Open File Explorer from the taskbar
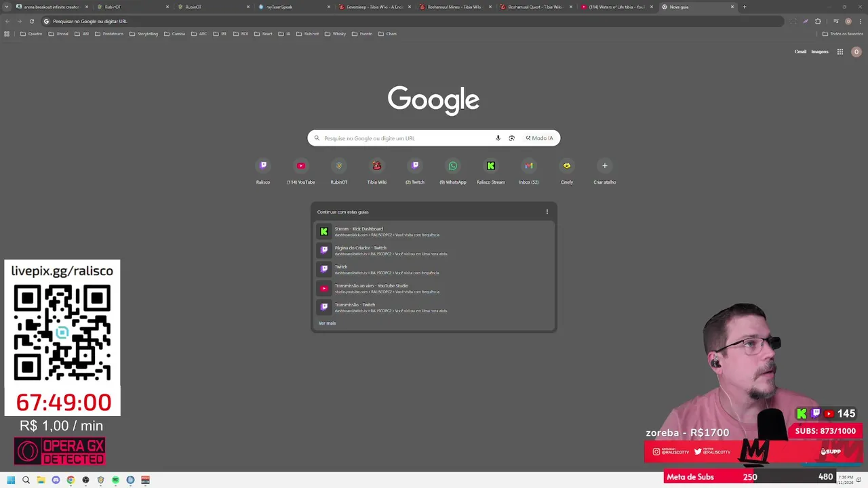The image size is (868, 488). coord(41,480)
